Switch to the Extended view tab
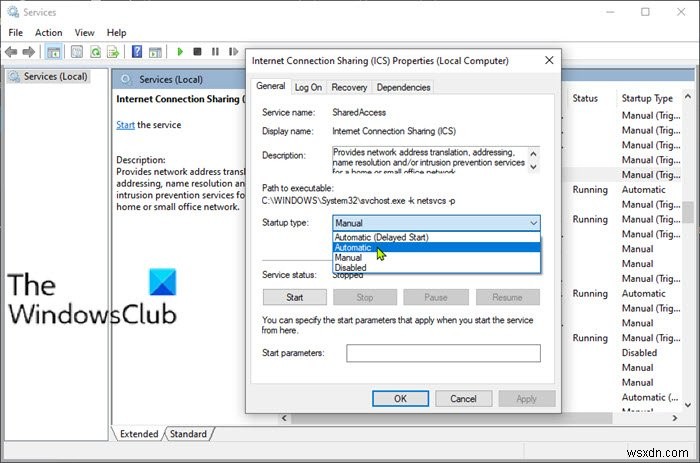Image resolution: width=700 pixels, height=463 pixels. point(139,434)
